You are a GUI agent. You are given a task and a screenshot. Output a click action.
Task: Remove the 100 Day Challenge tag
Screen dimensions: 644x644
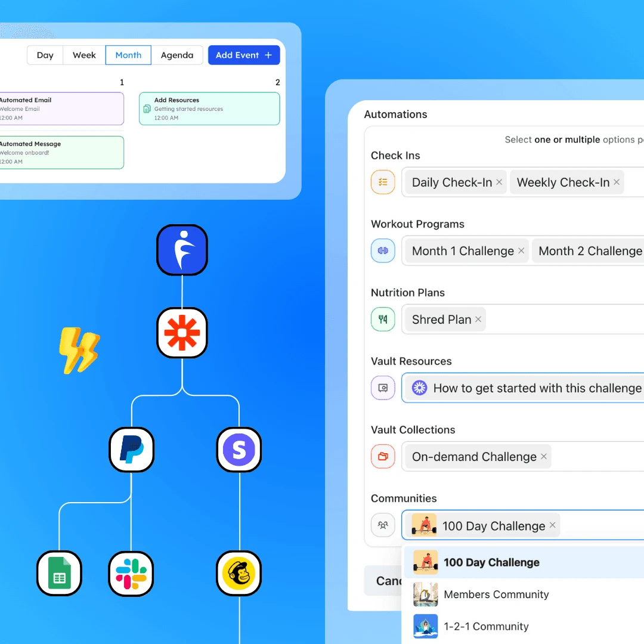(552, 525)
